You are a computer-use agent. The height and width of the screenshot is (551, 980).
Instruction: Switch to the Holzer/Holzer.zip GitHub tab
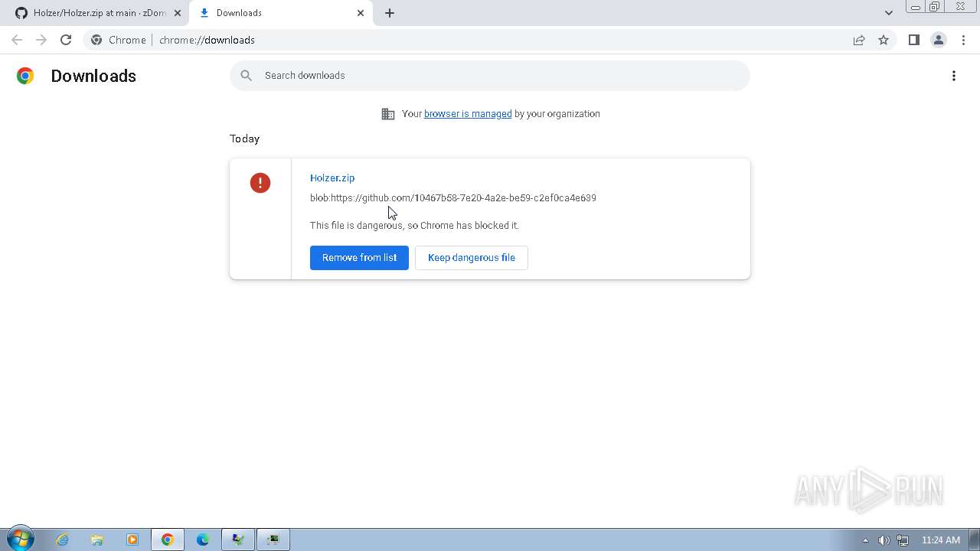pyautogui.click(x=98, y=13)
